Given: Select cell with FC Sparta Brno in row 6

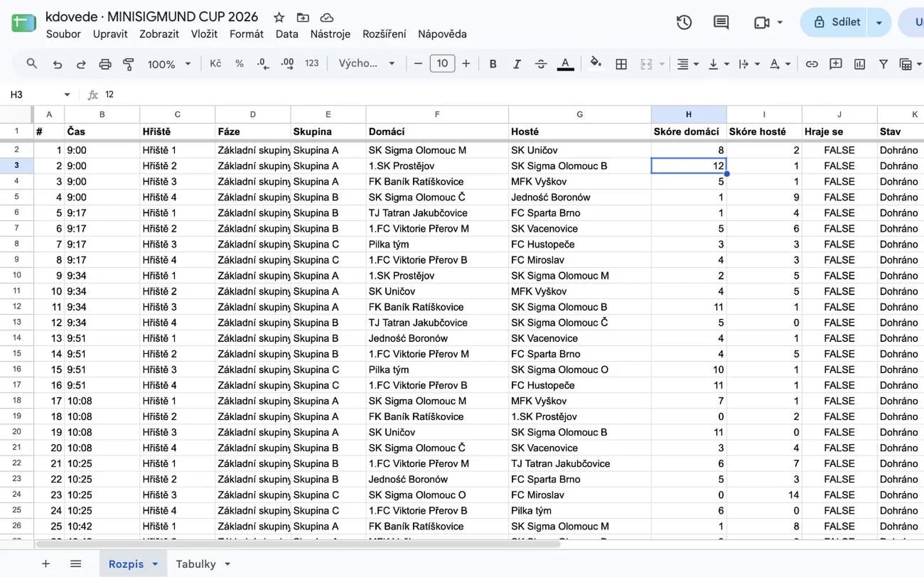Looking at the screenshot, I should pos(579,213).
